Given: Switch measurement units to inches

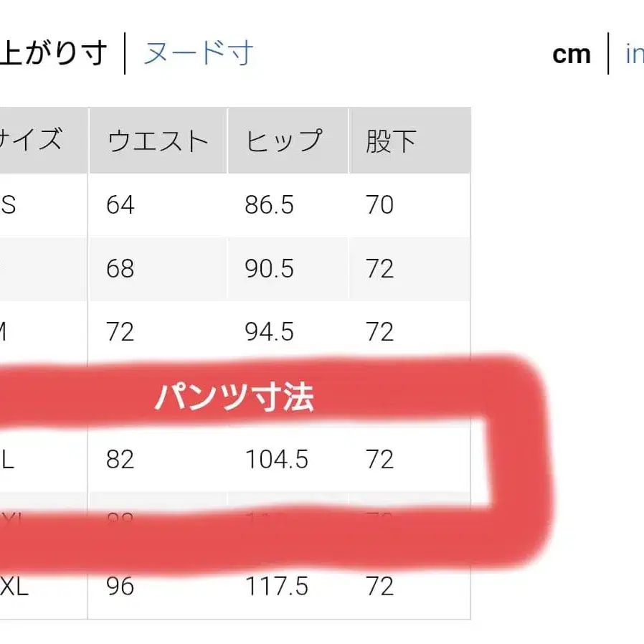Looking at the screenshot, I should click(x=635, y=52).
